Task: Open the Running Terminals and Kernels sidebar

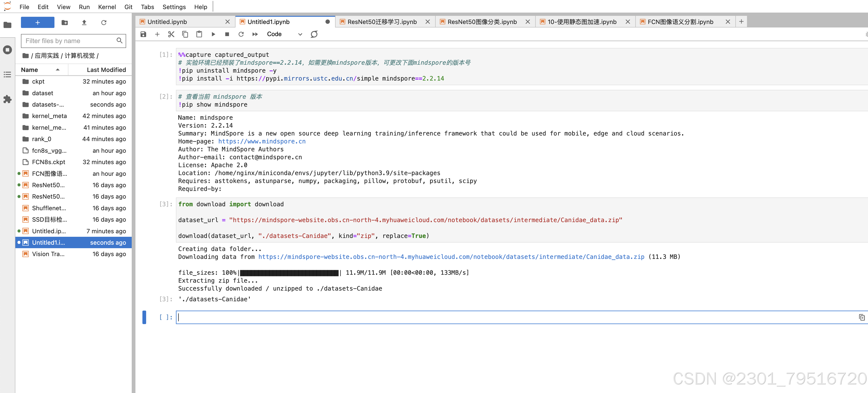Action: tap(7, 50)
